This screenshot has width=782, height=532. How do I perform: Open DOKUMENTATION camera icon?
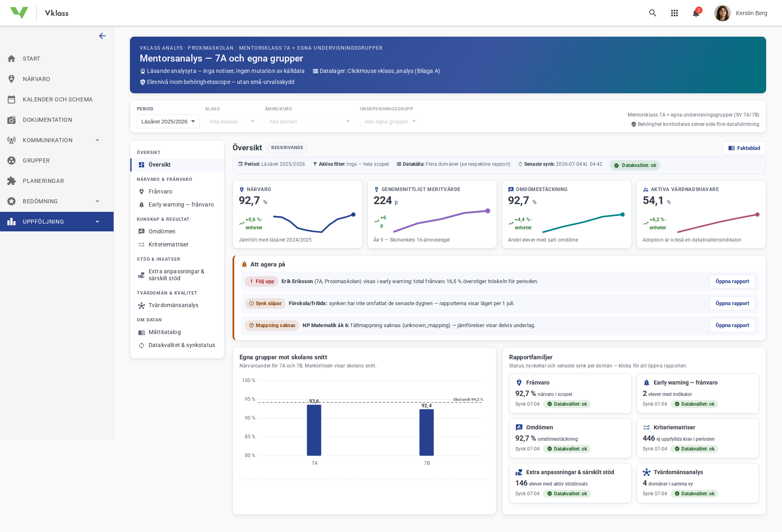[x=11, y=120]
